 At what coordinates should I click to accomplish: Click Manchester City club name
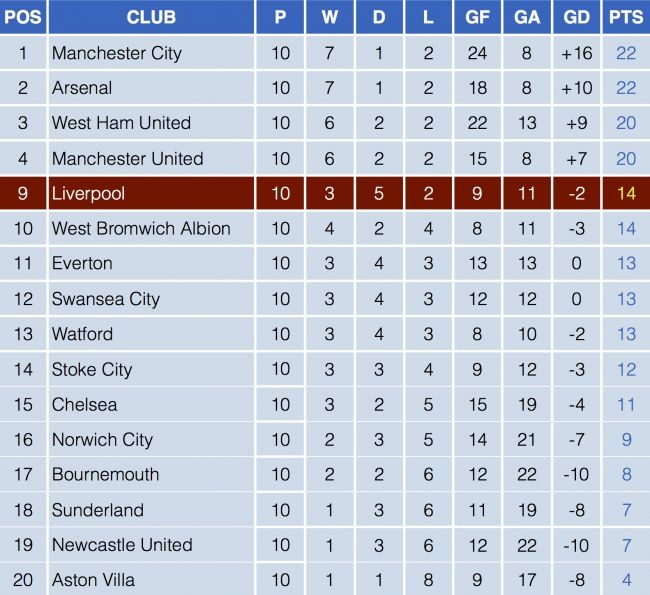tap(117, 53)
